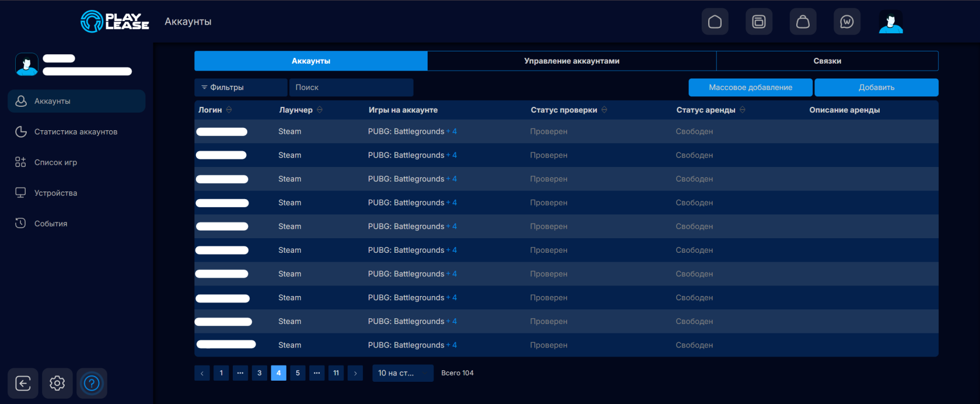
Task: Open the shopping bag icon
Action: [803, 22]
